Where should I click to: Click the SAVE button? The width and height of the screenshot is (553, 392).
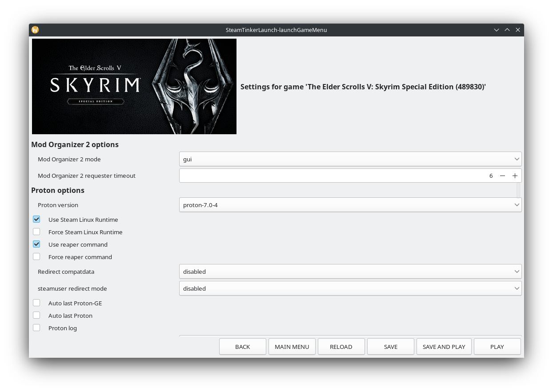coord(391,347)
